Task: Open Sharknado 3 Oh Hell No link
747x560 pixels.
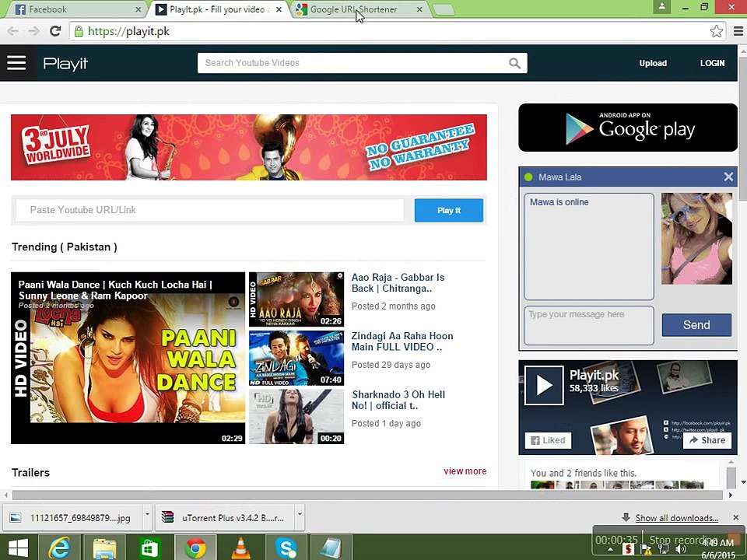Action: pyautogui.click(x=398, y=400)
